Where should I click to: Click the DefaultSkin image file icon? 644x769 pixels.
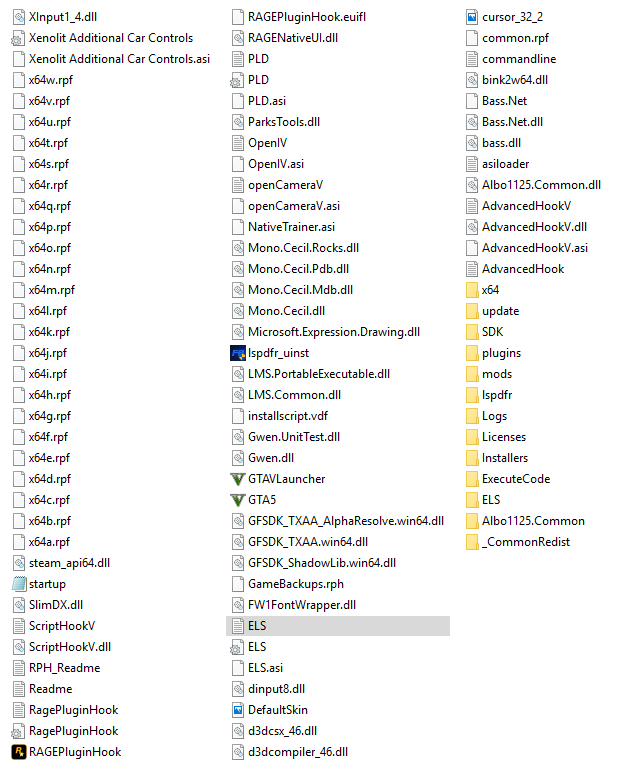pyautogui.click(x=237, y=710)
